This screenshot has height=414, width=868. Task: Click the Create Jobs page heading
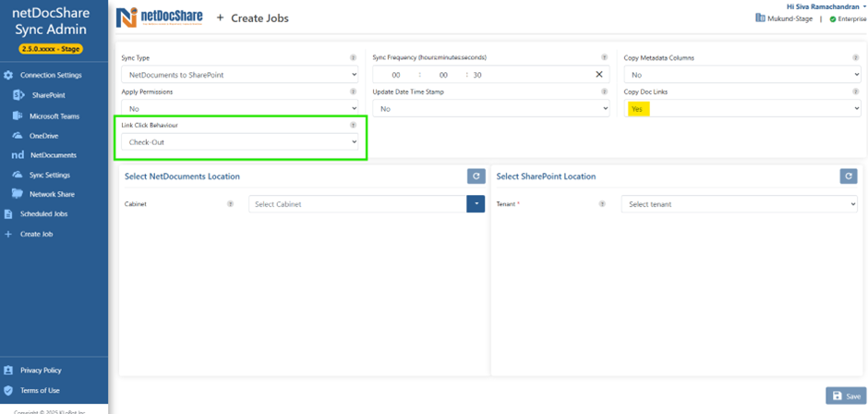click(x=259, y=18)
